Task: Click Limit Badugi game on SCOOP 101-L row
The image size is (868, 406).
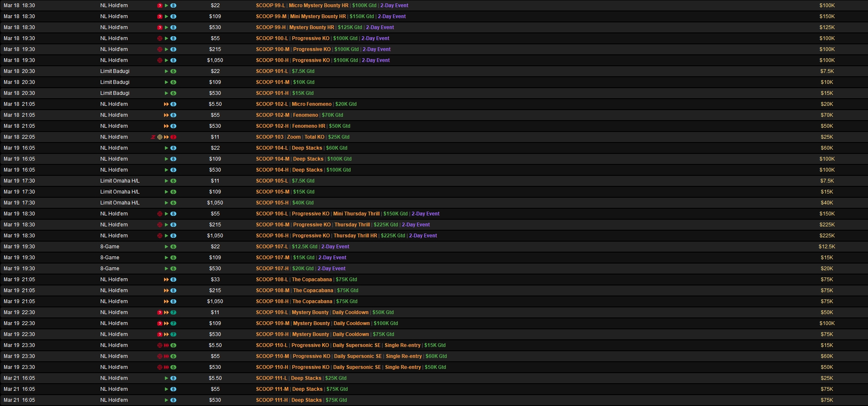Action: click(x=115, y=71)
